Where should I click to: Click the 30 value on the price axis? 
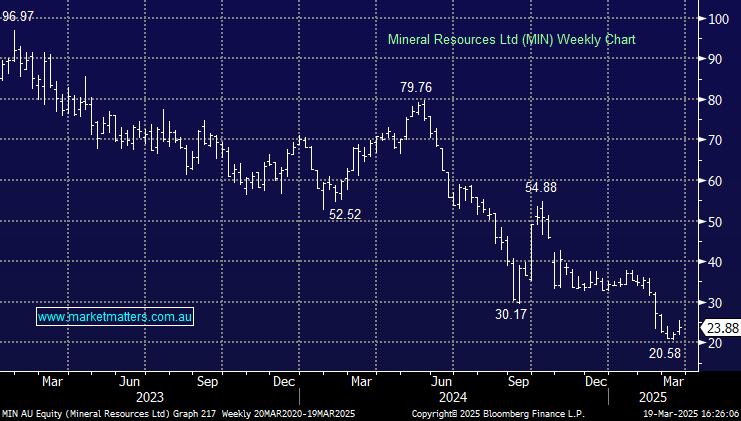coord(715,302)
